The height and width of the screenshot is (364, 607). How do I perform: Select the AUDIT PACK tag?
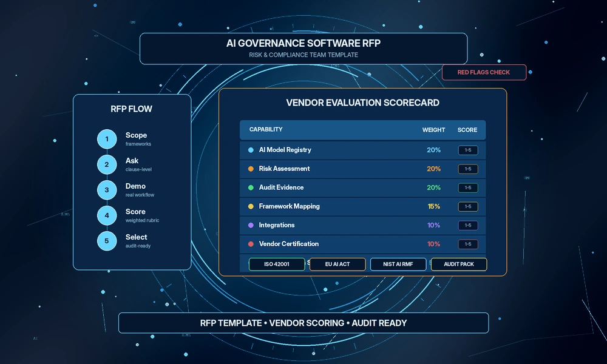tap(459, 264)
